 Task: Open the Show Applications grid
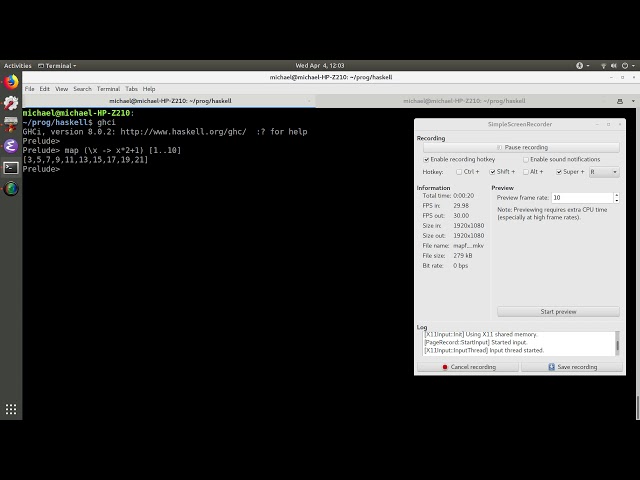coord(11,409)
